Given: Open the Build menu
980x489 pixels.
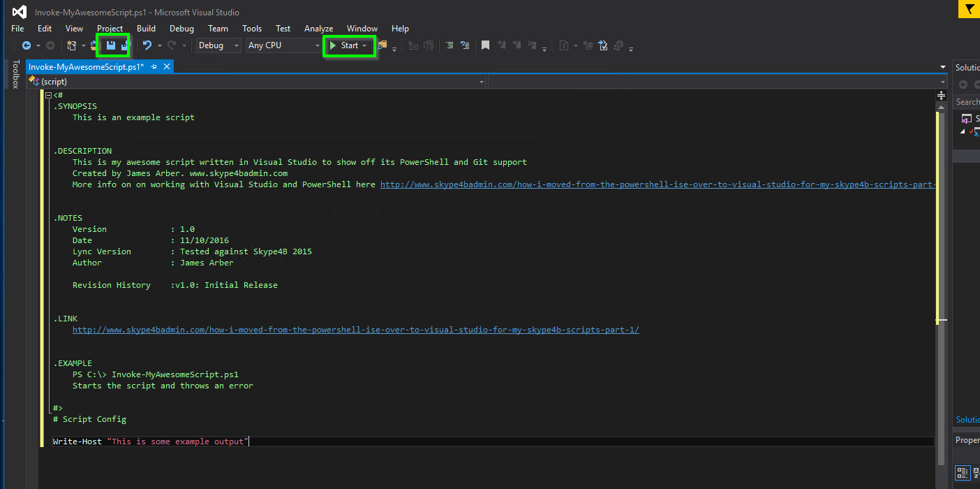Looking at the screenshot, I should [x=146, y=29].
